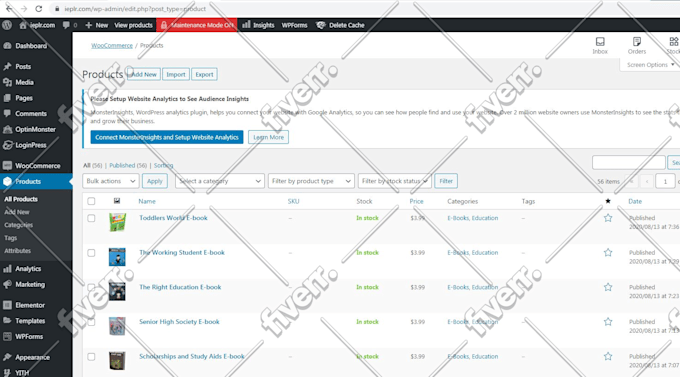The image size is (680, 377).
Task: Click the Filter button
Action: click(446, 181)
